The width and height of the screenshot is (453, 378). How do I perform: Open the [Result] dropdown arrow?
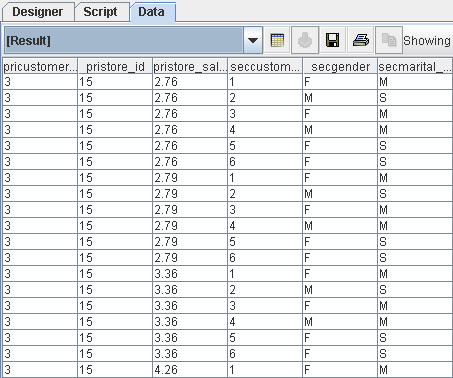(253, 40)
